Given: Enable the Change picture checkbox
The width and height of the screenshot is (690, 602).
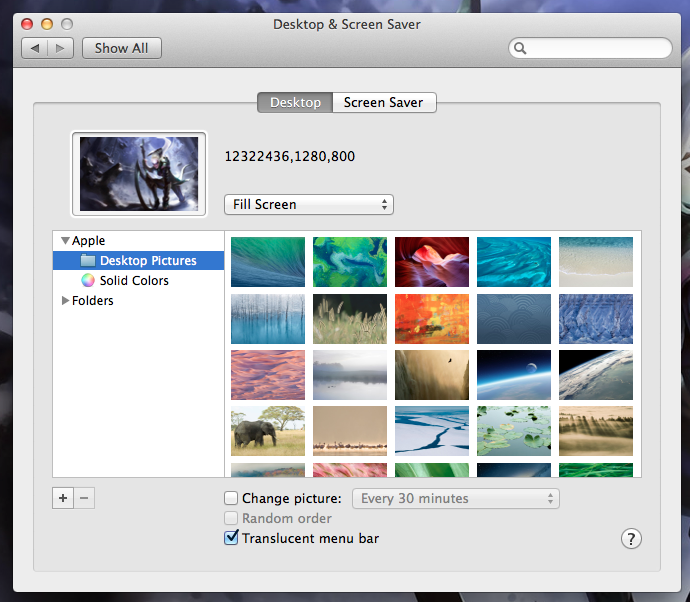Looking at the screenshot, I should tap(231, 498).
